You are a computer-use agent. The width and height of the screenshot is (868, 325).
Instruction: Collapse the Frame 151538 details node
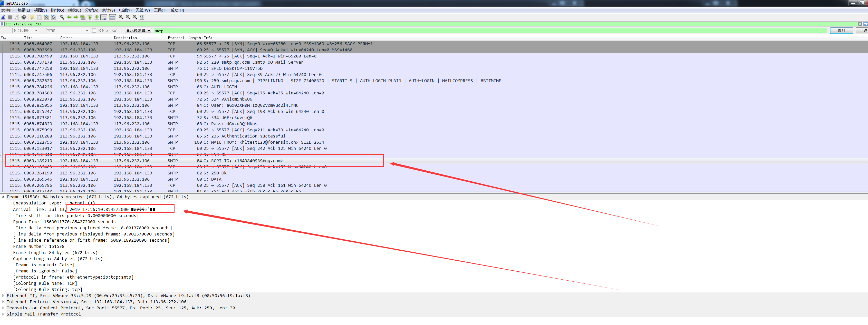point(3,197)
